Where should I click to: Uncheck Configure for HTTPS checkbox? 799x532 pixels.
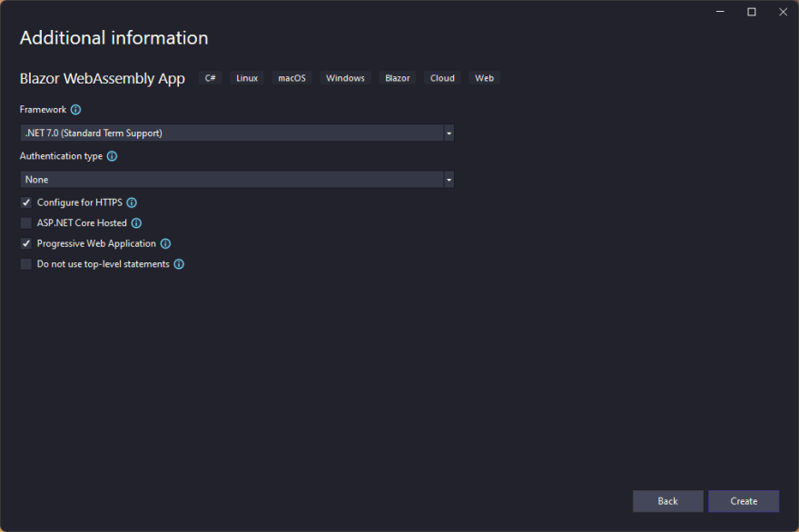[x=26, y=202]
